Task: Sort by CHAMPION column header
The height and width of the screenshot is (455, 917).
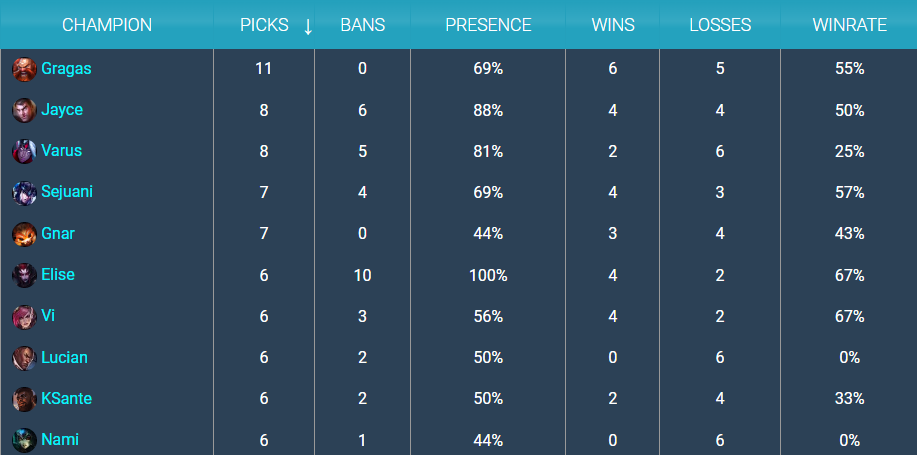Action: (x=107, y=25)
